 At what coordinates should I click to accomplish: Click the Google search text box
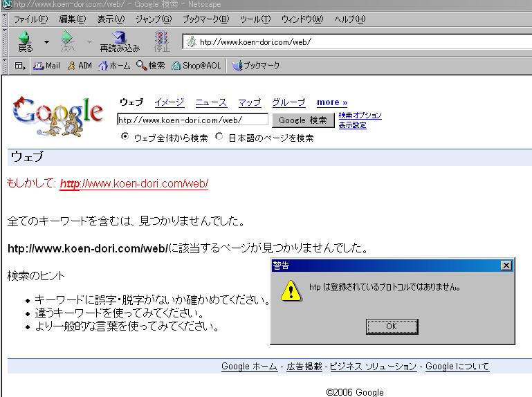coord(192,120)
